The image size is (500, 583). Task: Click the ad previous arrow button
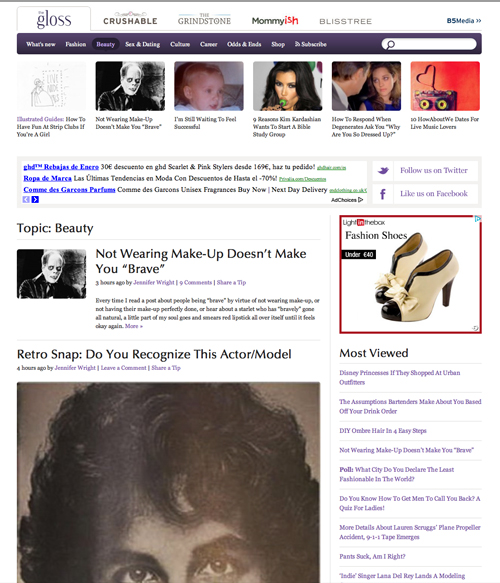coord(26,200)
